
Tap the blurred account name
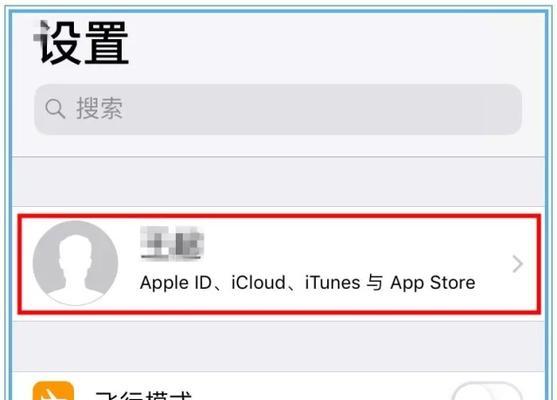pos(172,243)
